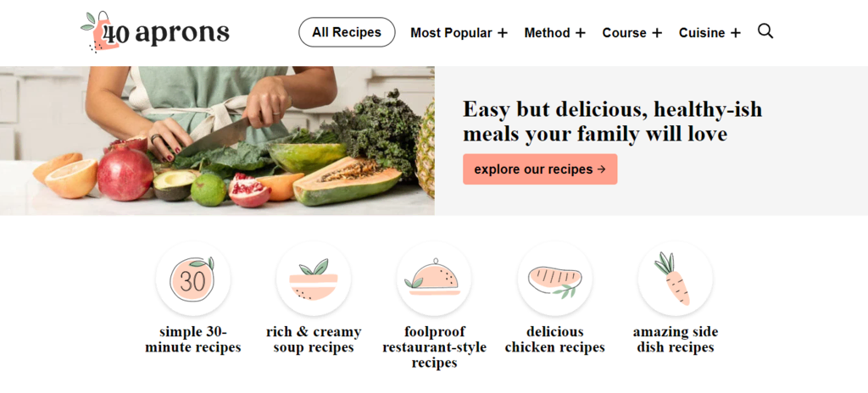Open amazing side dish recipes link
Screen dimensions: 868x393
click(676, 340)
